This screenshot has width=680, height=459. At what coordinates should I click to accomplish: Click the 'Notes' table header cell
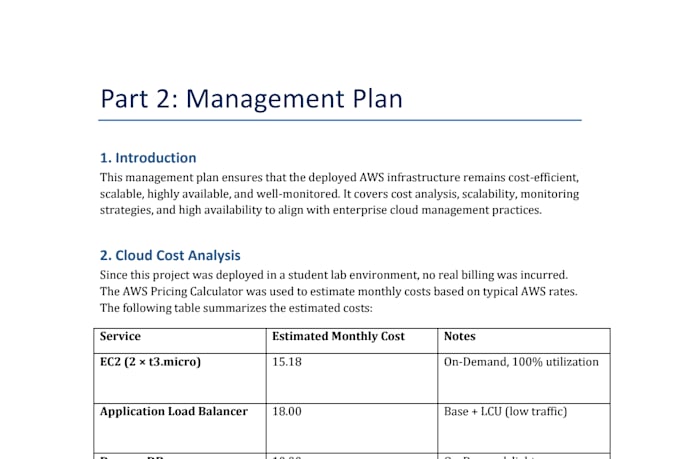click(x=524, y=341)
